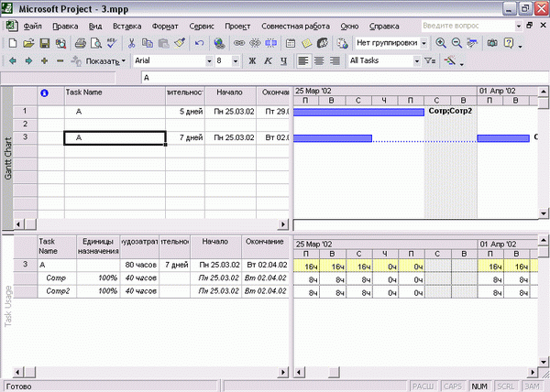This screenshot has width=550, height=392.
Task: Activate format painter brush icon
Action: [x=180, y=43]
